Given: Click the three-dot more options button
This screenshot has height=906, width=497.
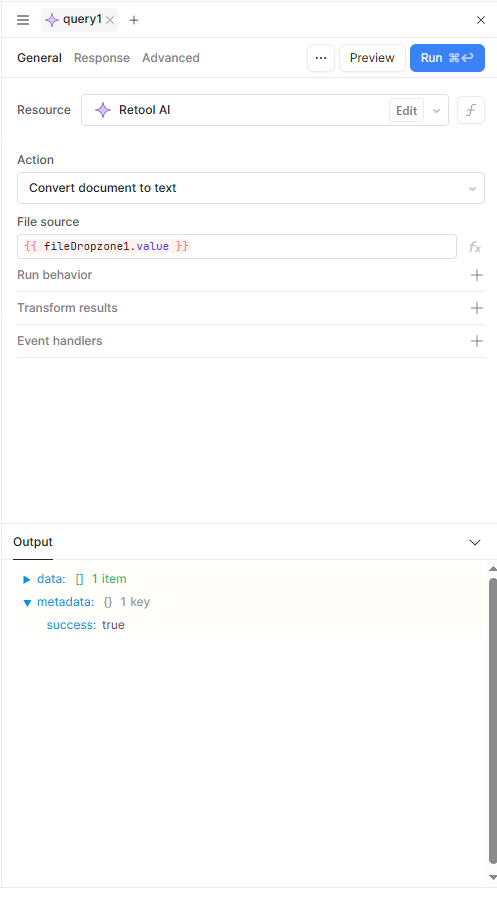Looking at the screenshot, I should coord(321,58).
